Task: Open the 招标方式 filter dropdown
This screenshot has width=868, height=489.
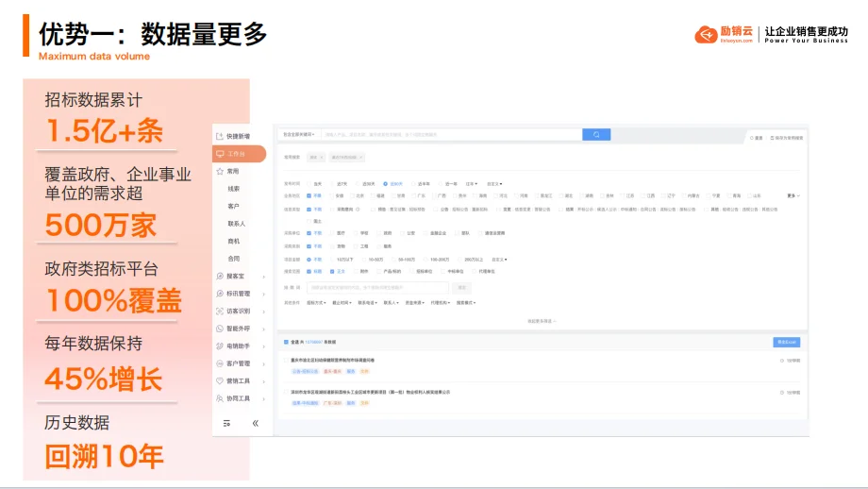Action: coord(316,303)
